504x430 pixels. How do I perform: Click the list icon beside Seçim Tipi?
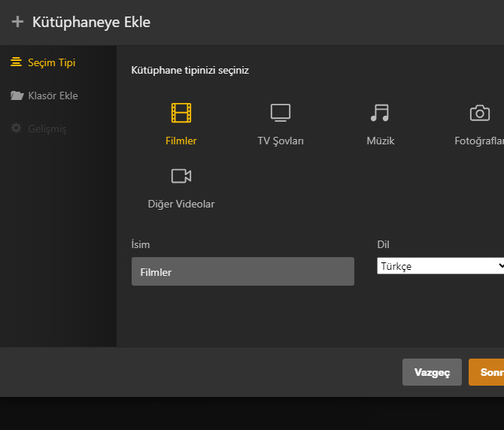click(x=16, y=62)
